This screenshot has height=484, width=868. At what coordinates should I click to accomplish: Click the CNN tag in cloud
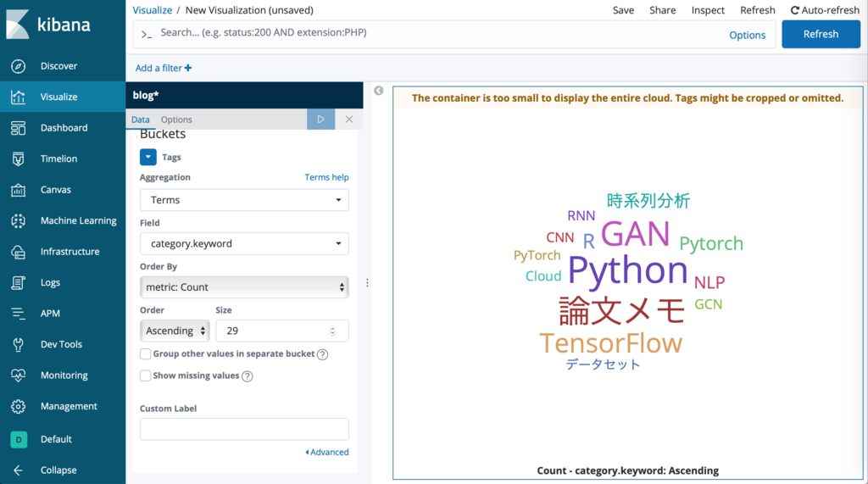[559, 237]
